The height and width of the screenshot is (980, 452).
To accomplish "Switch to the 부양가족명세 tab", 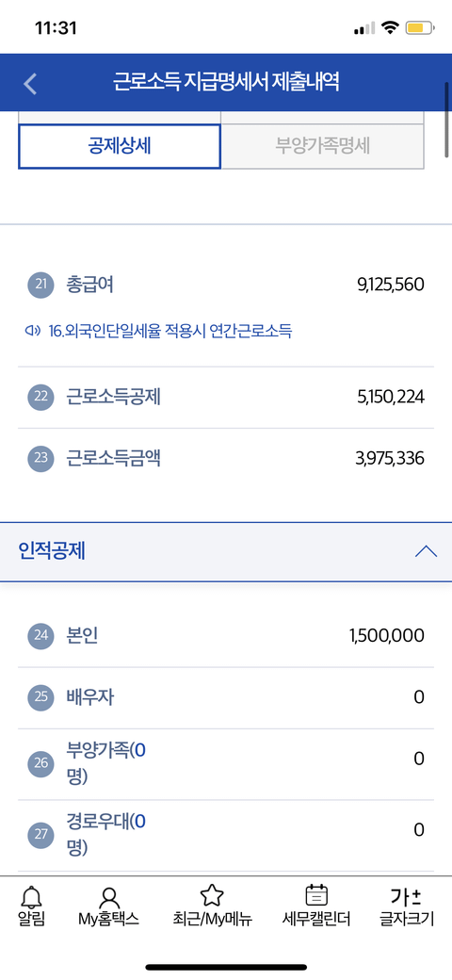I will [323, 146].
